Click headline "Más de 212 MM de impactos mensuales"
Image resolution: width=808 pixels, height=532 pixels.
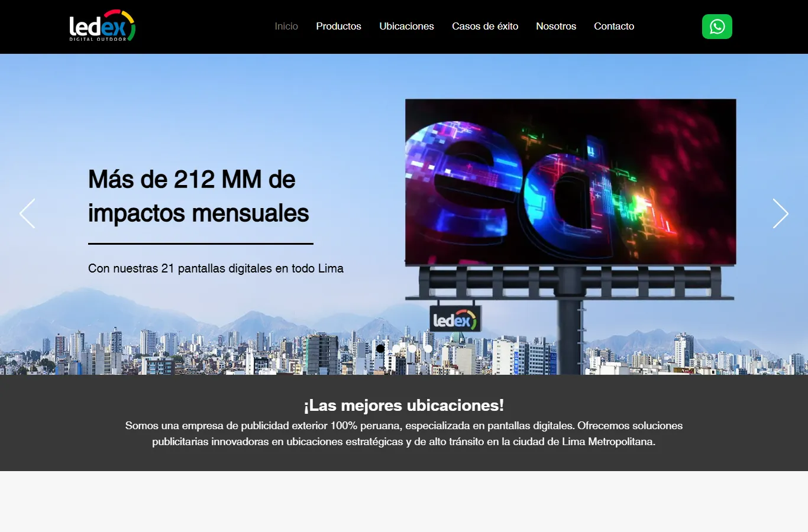(x=199, y=196)
